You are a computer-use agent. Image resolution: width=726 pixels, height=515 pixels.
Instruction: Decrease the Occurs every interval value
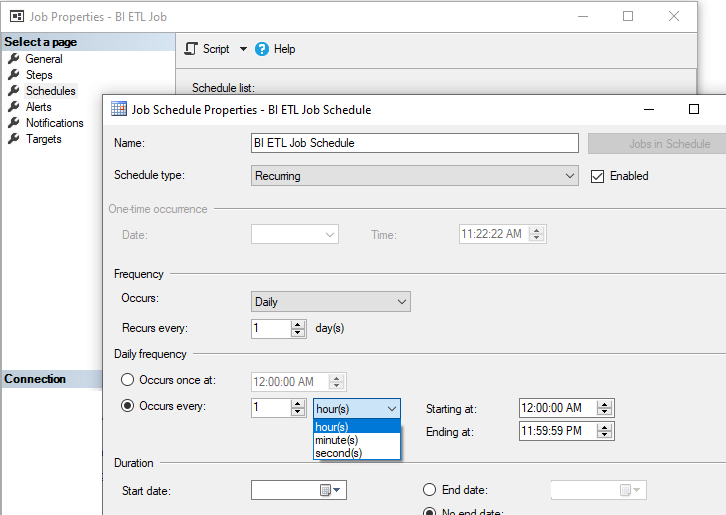pyautogui.click(x=298, y=412)
